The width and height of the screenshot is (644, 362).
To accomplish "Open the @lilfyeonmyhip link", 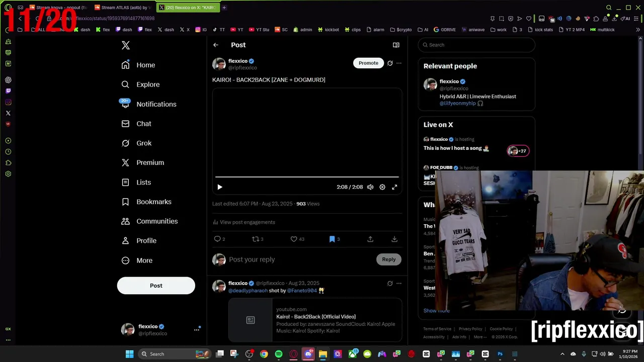I will (457, 103).
